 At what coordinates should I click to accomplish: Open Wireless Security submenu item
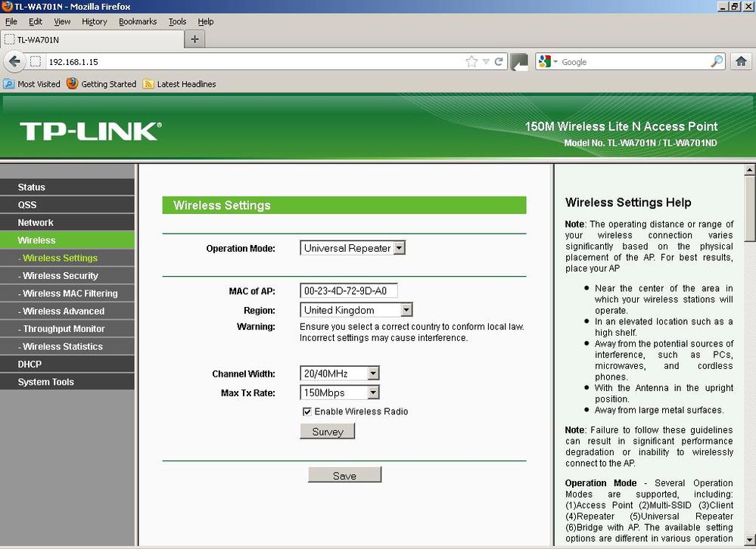click(67, 275)
